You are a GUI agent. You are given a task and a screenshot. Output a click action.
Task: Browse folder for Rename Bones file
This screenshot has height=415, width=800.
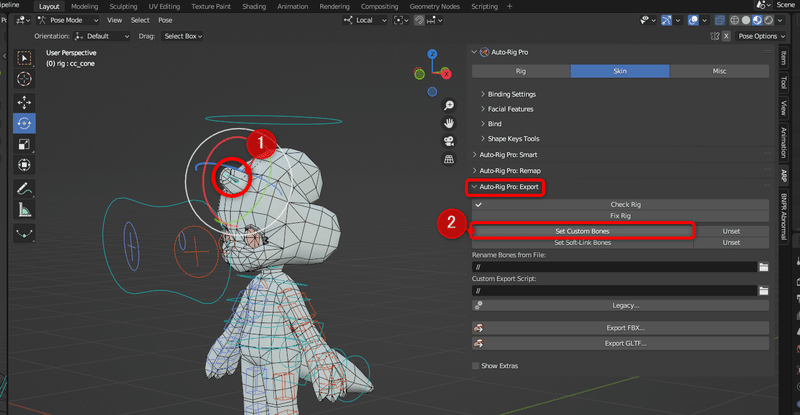click(x=763, y=267)
